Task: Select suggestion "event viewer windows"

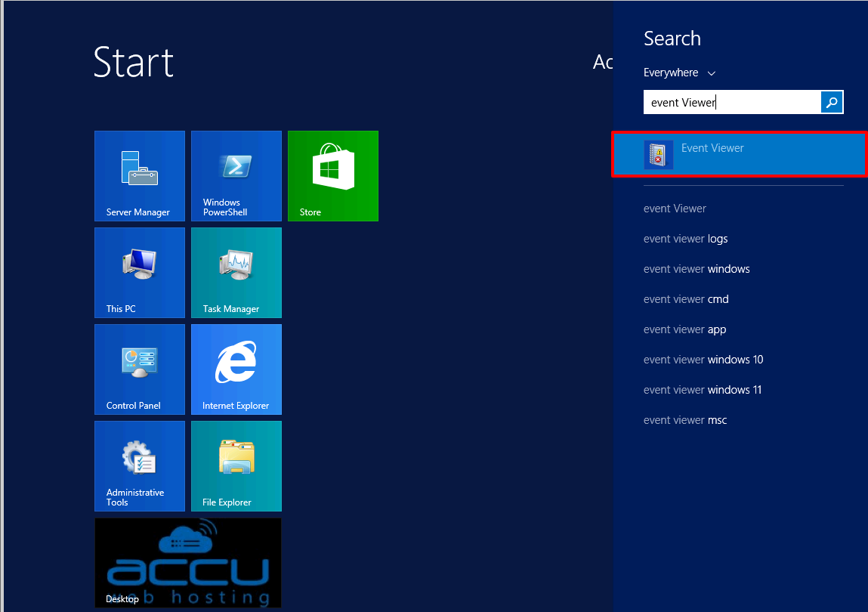Action: point(697,269)
